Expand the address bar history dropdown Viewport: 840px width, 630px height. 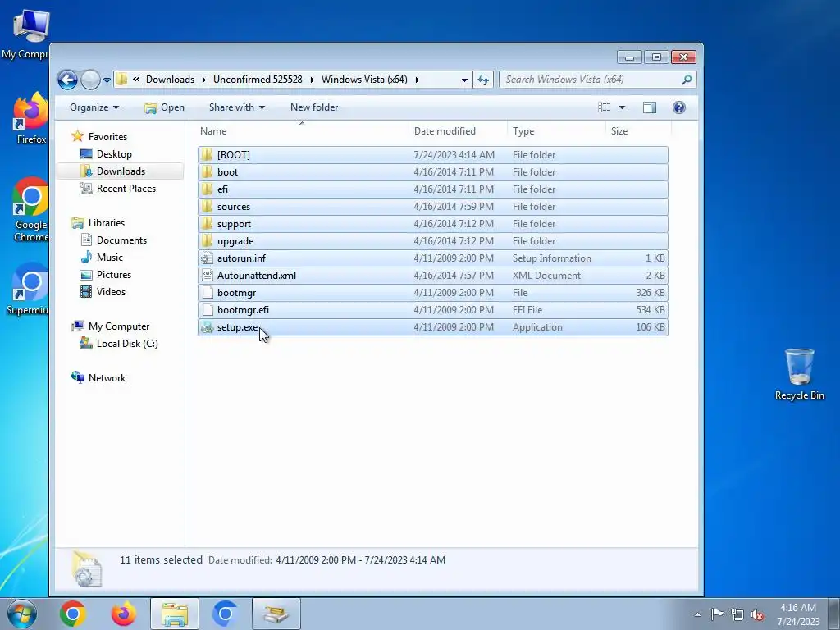(464, 80)
